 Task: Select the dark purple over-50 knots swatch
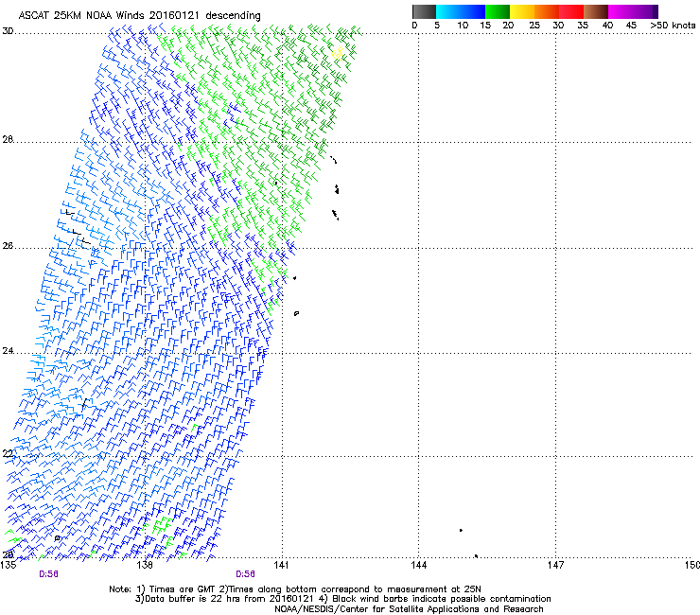(656, 11)
